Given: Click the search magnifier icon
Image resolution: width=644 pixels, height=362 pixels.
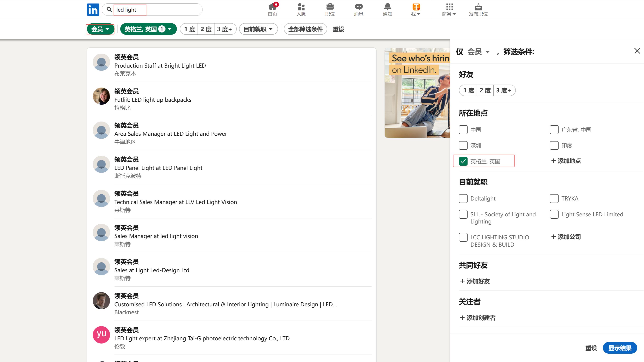Looking at the screenshot, I should [x=109, y=10].
